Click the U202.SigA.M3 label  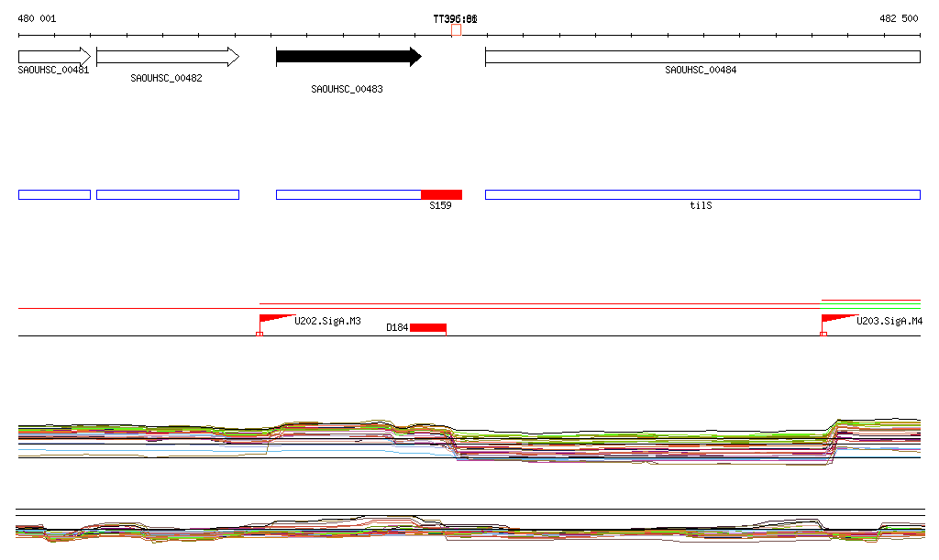[x=327, y=321]
